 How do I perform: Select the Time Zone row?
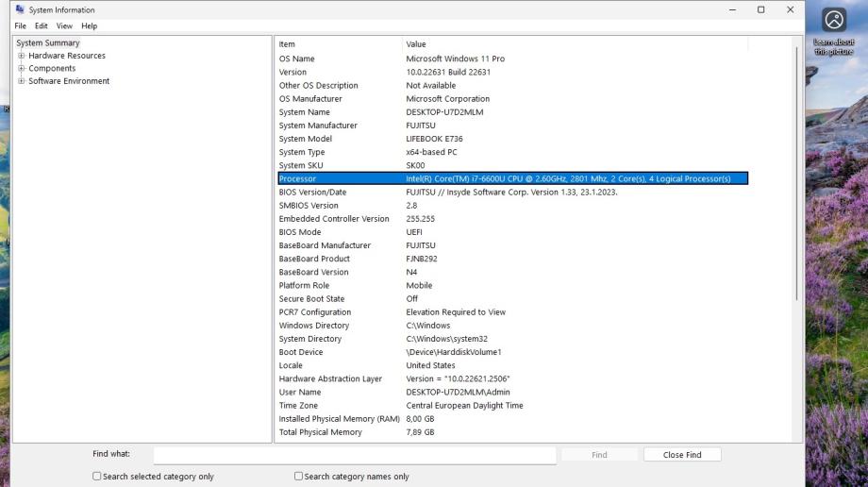512,405
